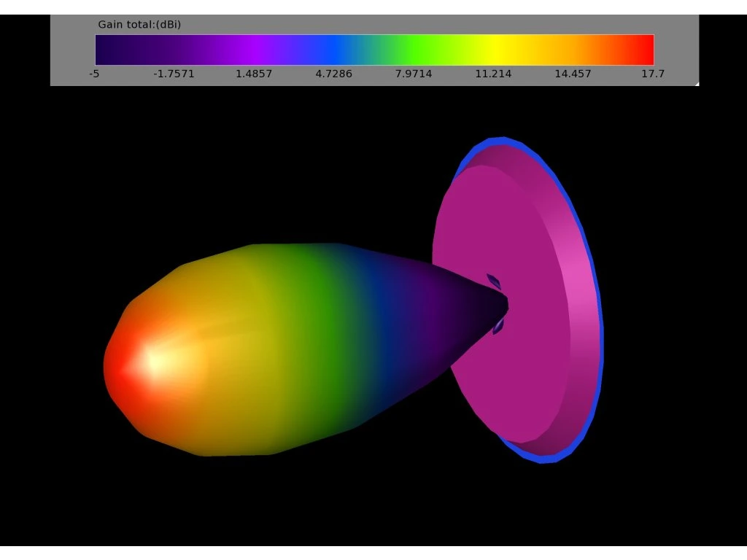Click the 14.457 scale label

572,74
